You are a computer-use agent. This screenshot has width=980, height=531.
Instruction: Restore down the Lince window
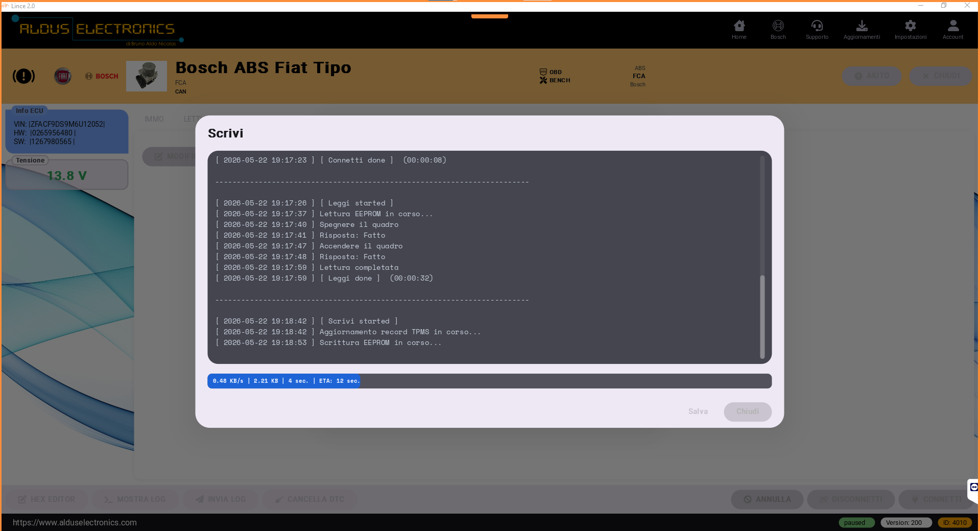(x=944, y=6)
